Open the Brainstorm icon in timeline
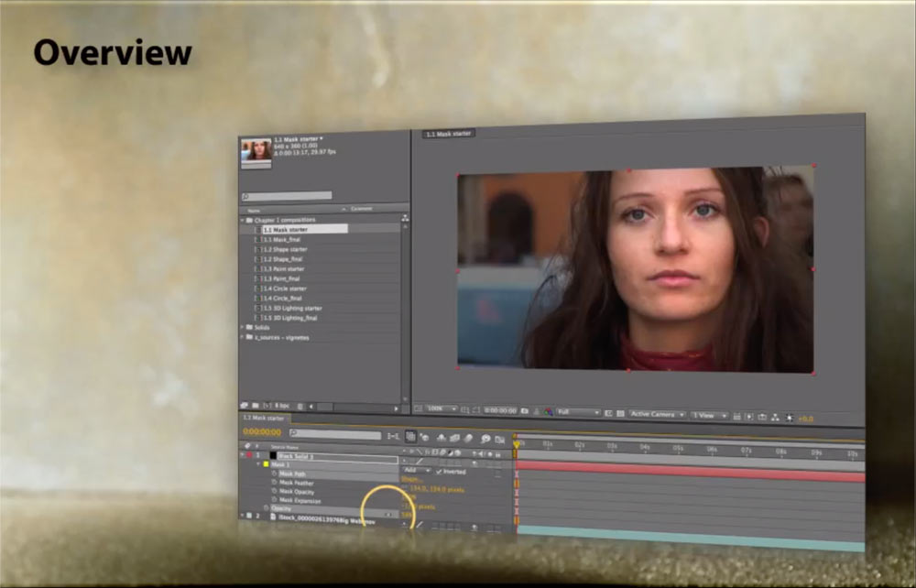The image size is (916, 588). [485, 439]
